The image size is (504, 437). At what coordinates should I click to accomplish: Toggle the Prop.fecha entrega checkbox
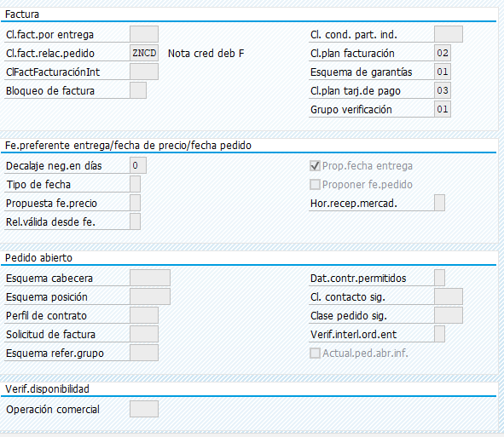tap(315, 165)
